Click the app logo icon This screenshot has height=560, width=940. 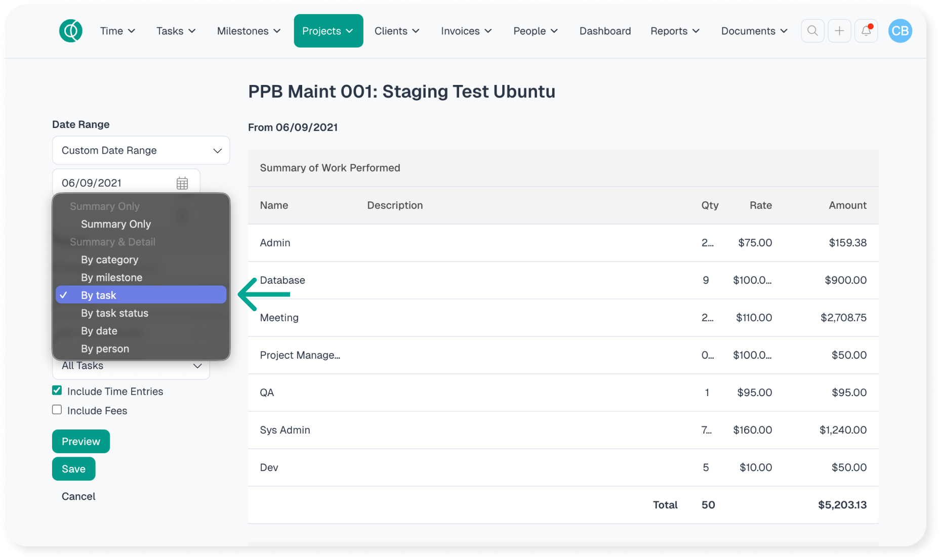pos(71,31)
